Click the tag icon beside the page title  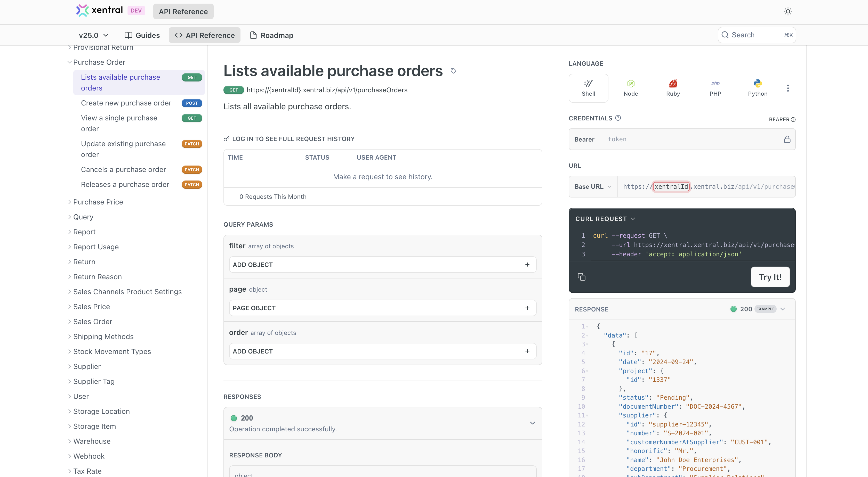453,71
